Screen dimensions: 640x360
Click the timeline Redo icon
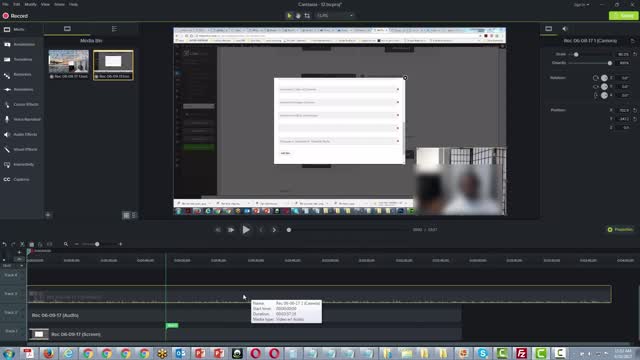pos(13,244)
